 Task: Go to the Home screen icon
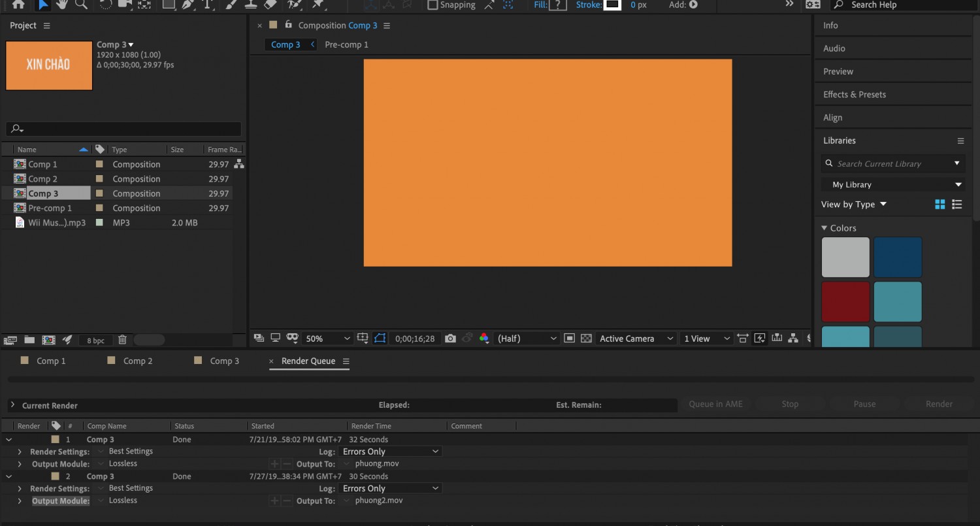click(18, 4)
